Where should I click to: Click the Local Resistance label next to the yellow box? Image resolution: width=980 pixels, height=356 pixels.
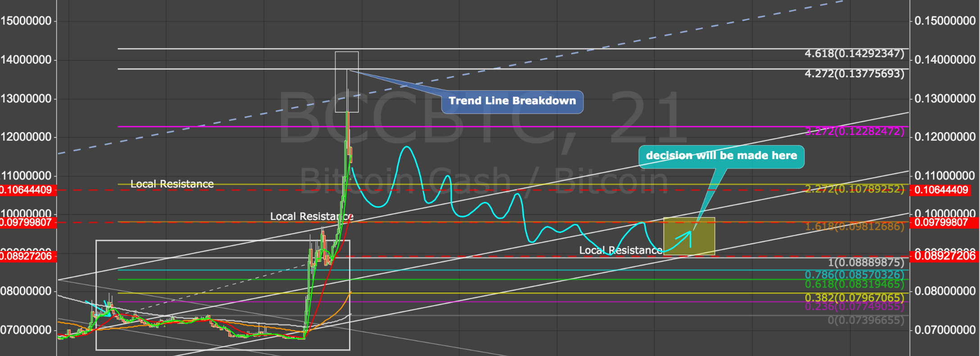[621, 250]
